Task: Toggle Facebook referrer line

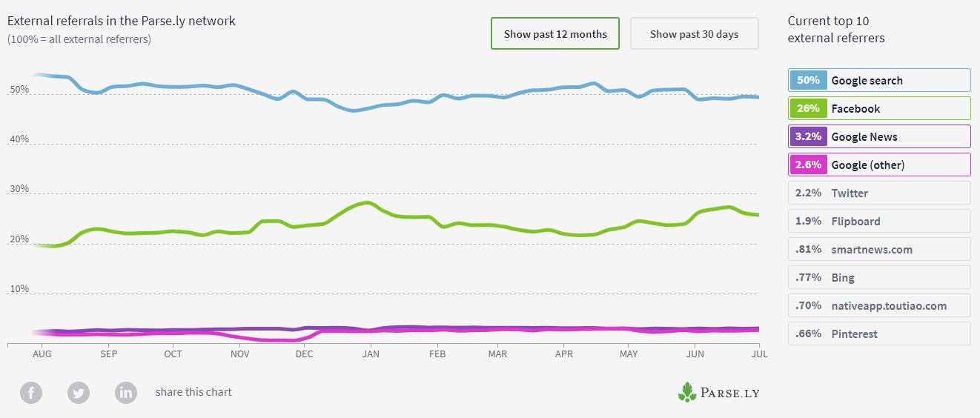Action: (879, 108)
